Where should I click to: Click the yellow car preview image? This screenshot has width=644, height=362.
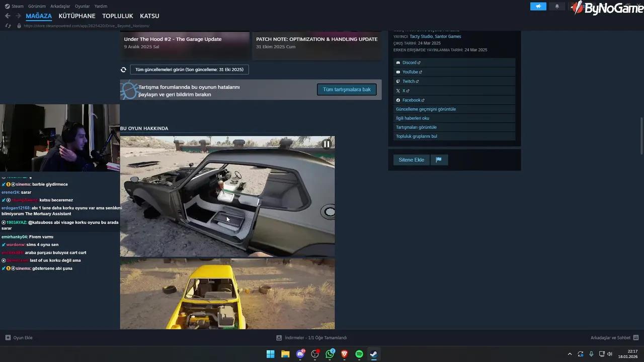(x=227, y=294)
